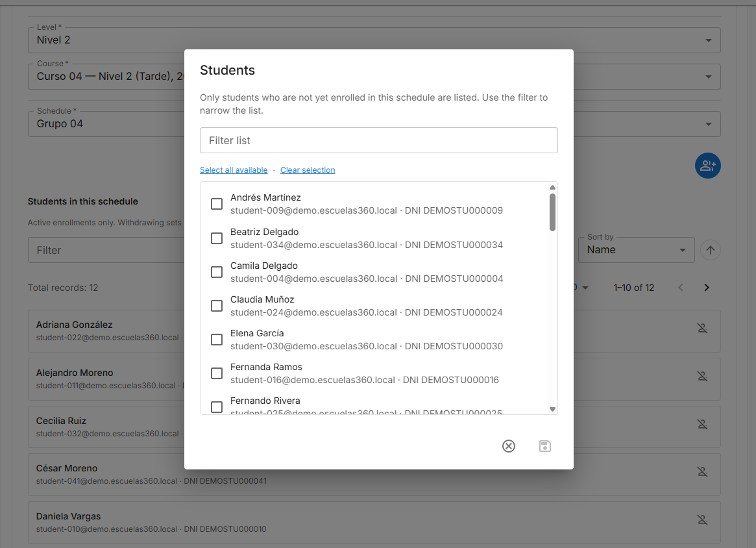Click the Students in this schedule heading

[x=83, y=201]
